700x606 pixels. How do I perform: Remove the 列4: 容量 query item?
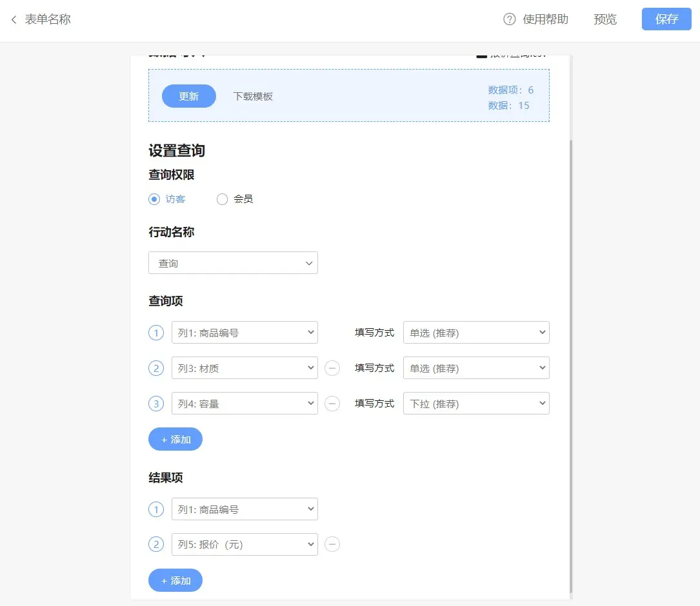(332, 404)
